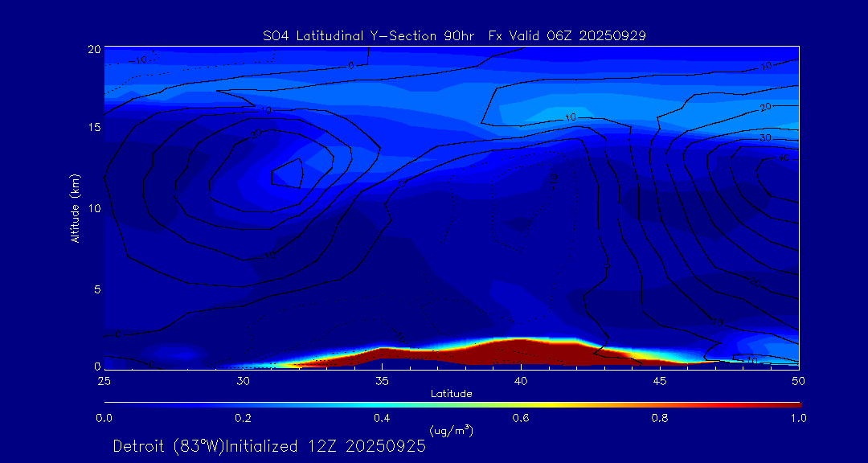Click the latitude axis tick label "40"
This screenshot has height=463, width=868.
[521, 382]
